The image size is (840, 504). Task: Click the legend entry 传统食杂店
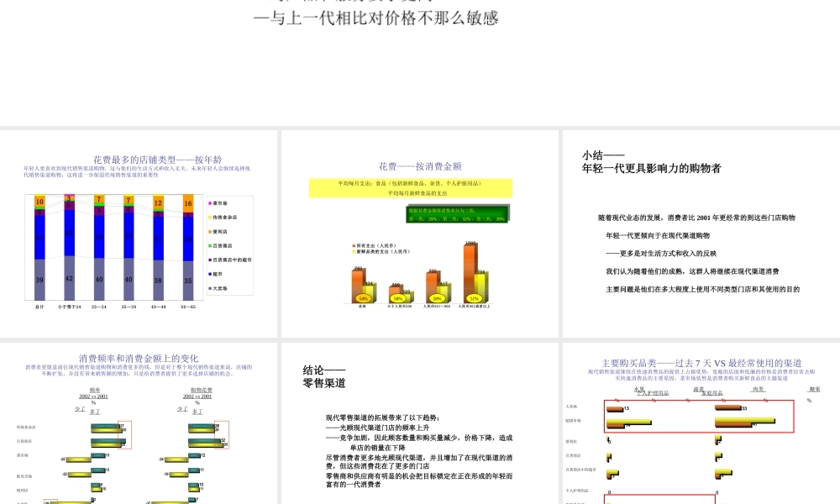coord(223,218)
